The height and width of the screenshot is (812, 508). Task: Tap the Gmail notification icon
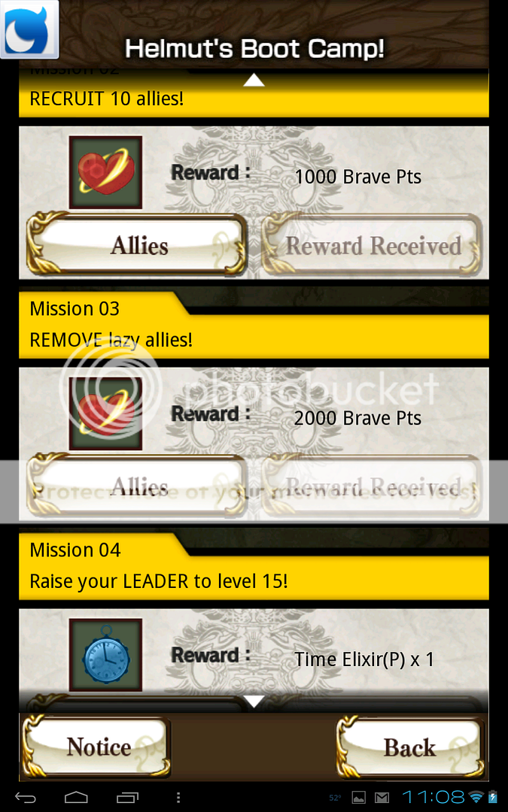382,798
